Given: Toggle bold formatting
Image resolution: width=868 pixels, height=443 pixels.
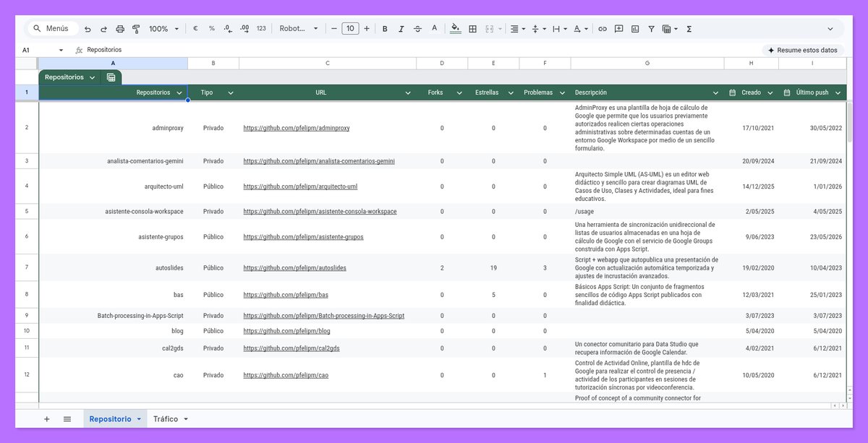Looking at the screenshot, I should (385, 29).
